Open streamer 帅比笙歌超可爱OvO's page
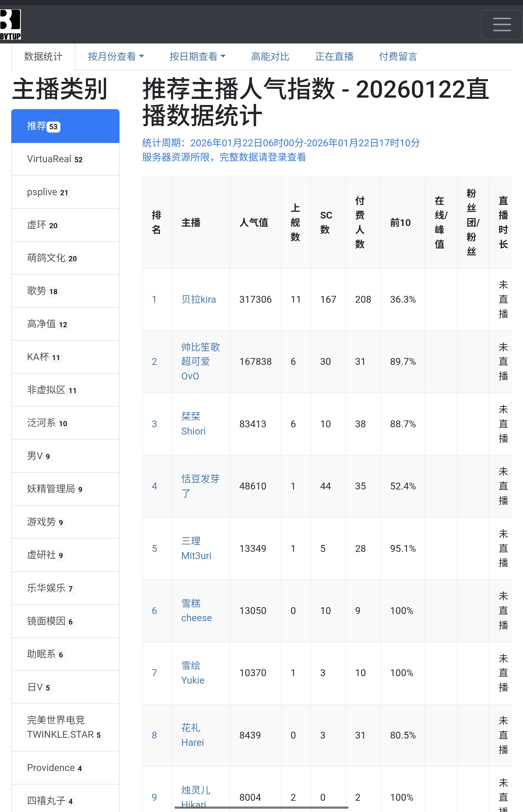This screenshot has height=812, width=523. (x=200, y=361)
